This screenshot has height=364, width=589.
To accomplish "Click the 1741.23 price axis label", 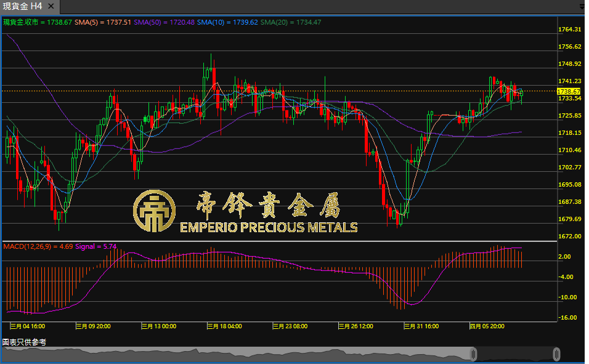I will 569,81.
